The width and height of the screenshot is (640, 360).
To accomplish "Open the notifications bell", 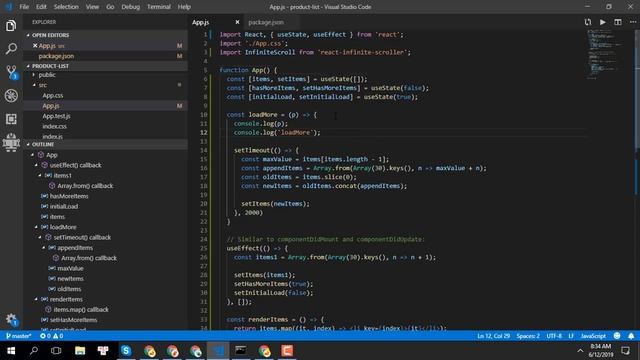I will tap(631, 336).
